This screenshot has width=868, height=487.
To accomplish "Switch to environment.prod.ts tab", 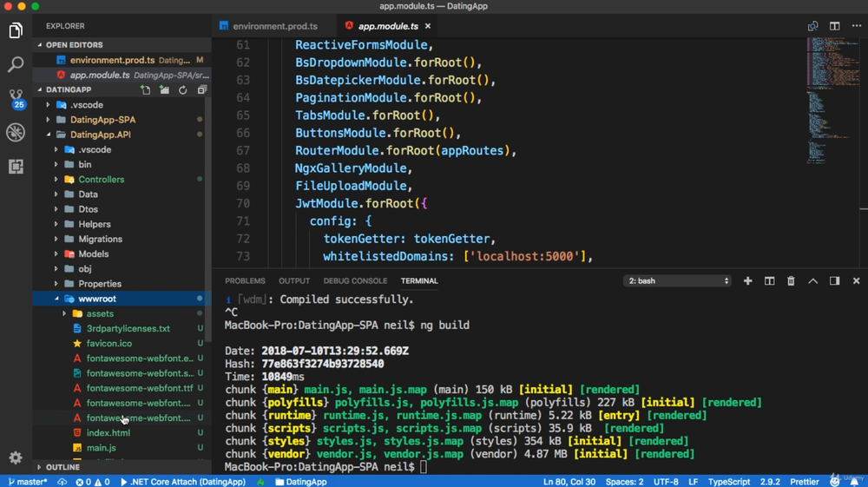I will tap(274, 26).
